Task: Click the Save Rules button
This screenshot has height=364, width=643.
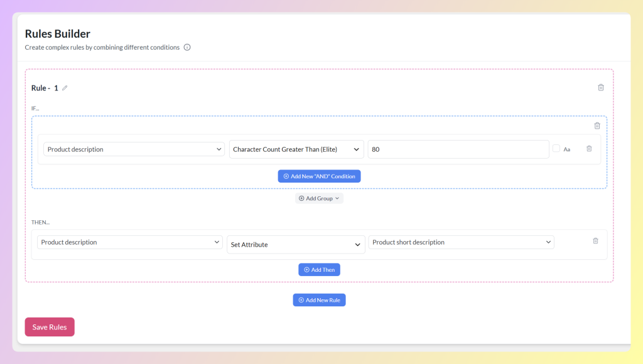Action: coord(50,327)
